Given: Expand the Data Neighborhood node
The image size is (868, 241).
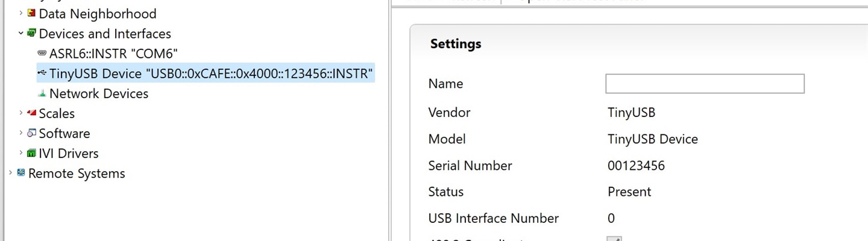Looking at the screenshot, I should (x=21, y=13).
